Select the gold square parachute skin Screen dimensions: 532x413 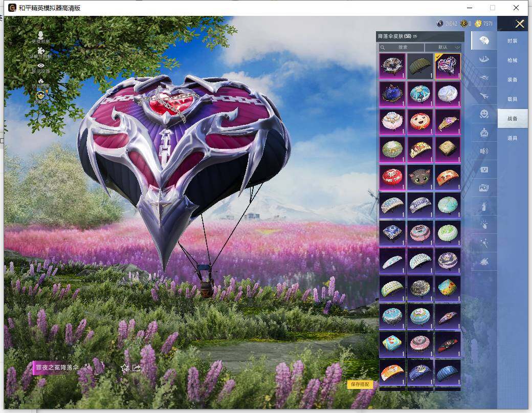448,149
